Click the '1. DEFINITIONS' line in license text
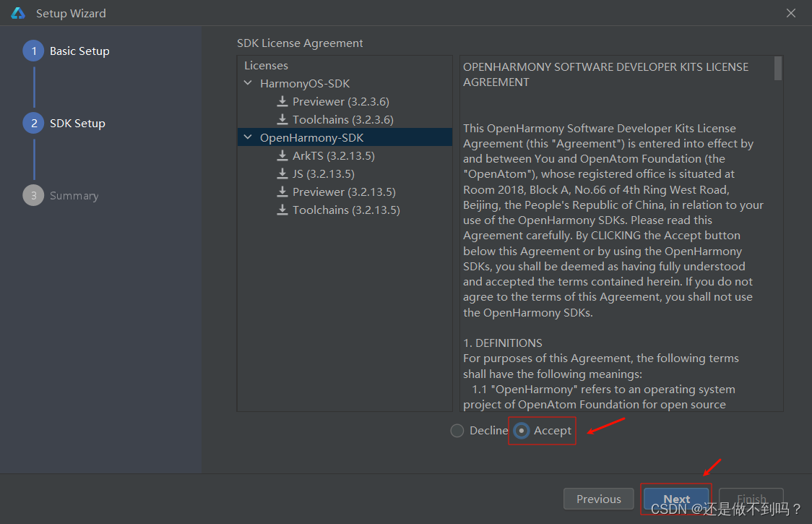 tap(503, 343)
